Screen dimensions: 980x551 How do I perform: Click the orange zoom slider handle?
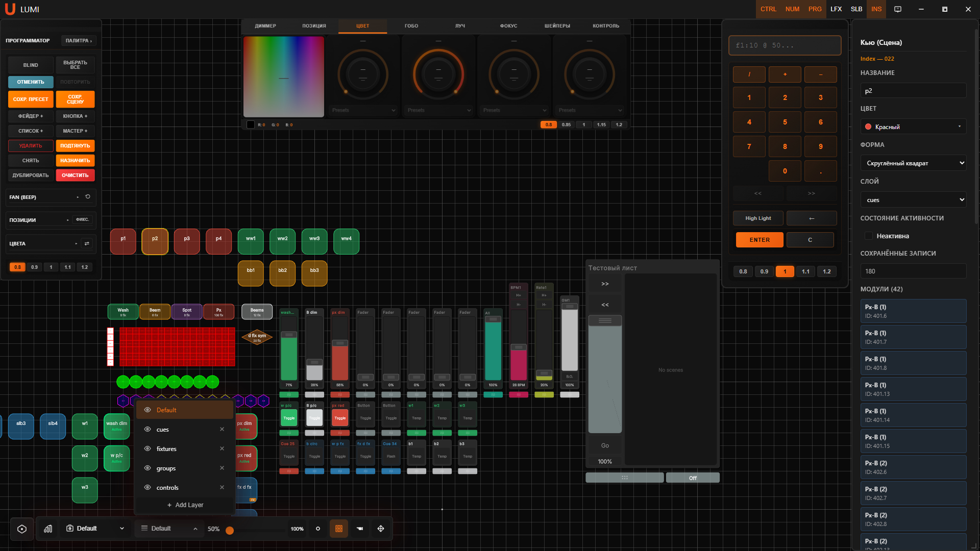click(x=230, y=530)
